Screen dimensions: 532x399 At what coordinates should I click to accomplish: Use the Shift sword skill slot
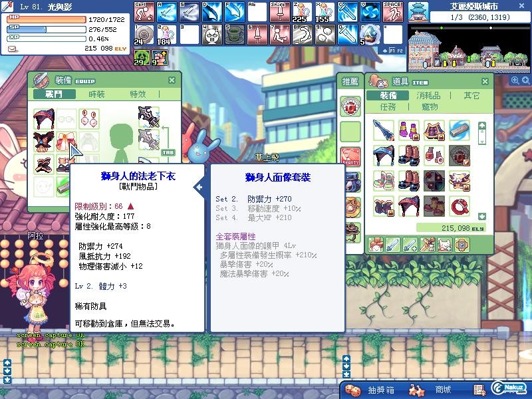coord(280,12)
